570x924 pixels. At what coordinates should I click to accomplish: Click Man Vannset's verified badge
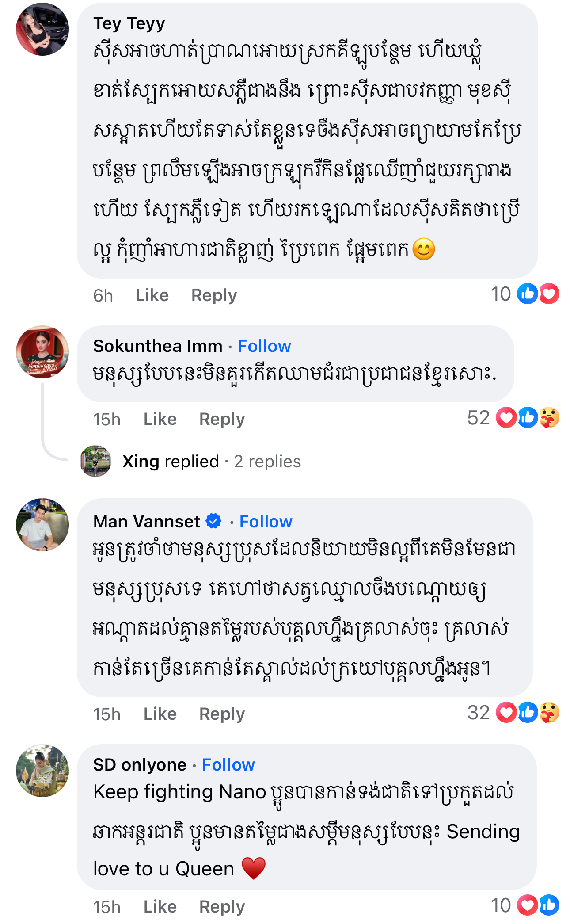214,521
